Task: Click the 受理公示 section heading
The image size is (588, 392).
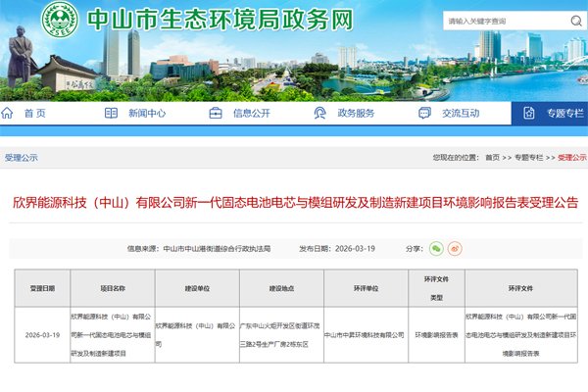Action: pos(21,158)
